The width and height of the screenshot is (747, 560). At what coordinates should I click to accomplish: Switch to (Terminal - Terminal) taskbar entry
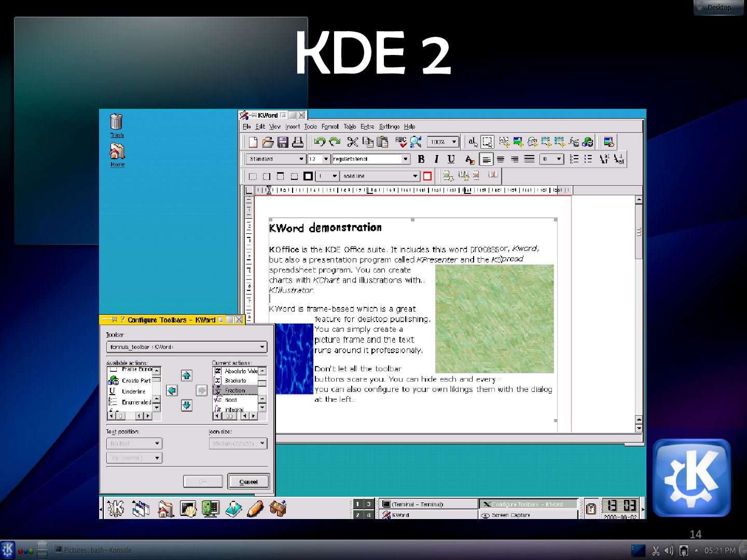[428, 504]
